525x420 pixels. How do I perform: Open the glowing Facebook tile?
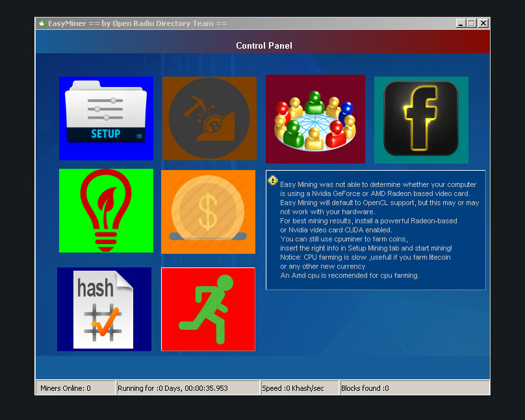click(421, 119)
